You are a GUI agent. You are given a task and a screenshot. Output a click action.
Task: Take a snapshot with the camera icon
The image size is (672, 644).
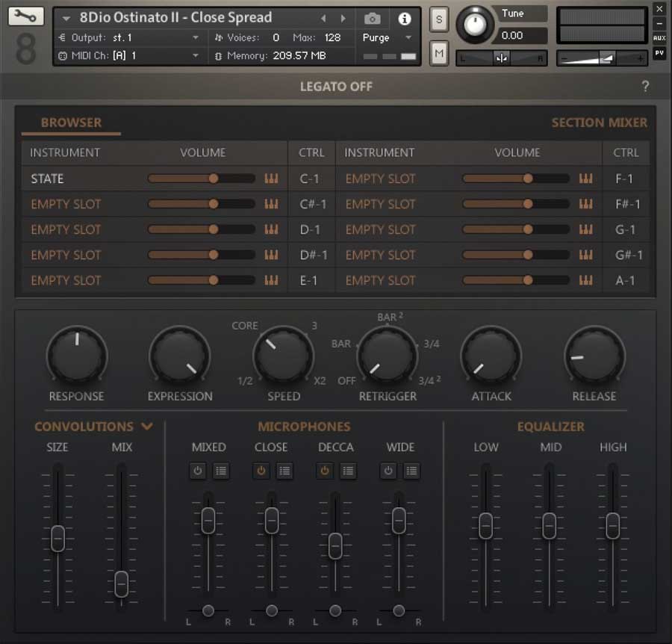click(x=372, y=19)
